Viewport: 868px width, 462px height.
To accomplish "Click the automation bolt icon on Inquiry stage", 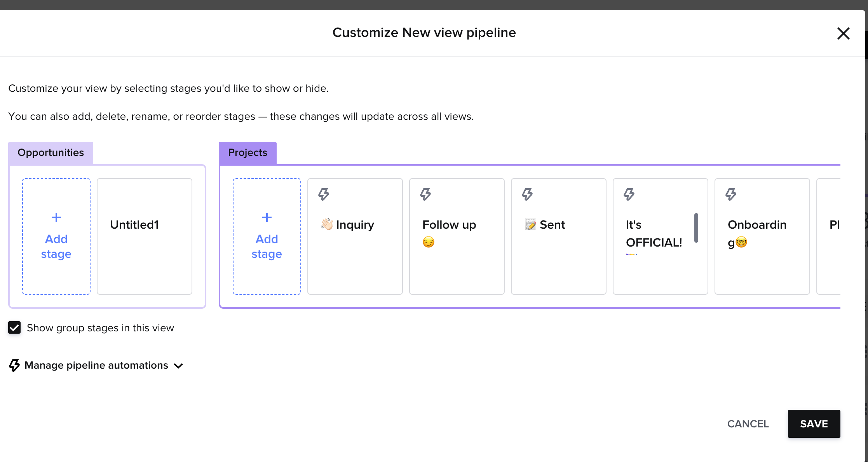I will point(324,194).
